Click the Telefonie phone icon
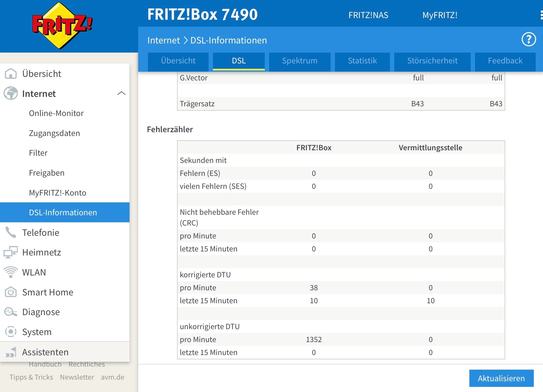Screen dimensions: 543x392 11,232
